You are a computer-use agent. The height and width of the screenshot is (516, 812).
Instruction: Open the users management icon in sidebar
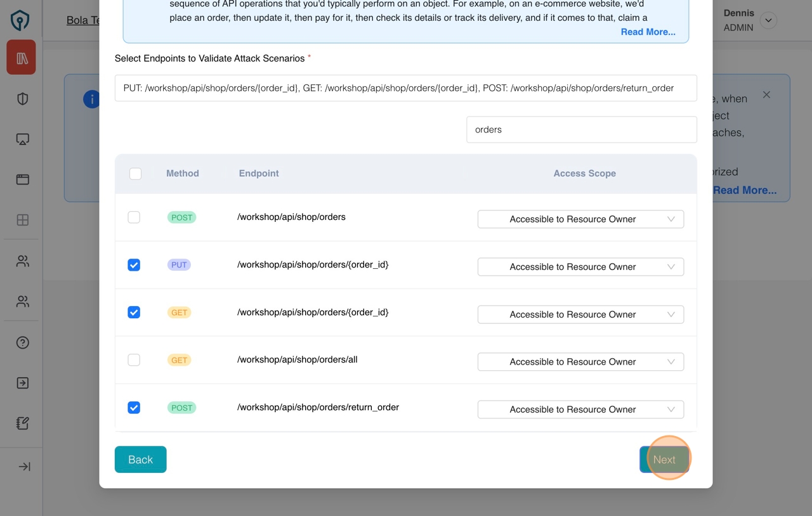[x=21, y=261]
